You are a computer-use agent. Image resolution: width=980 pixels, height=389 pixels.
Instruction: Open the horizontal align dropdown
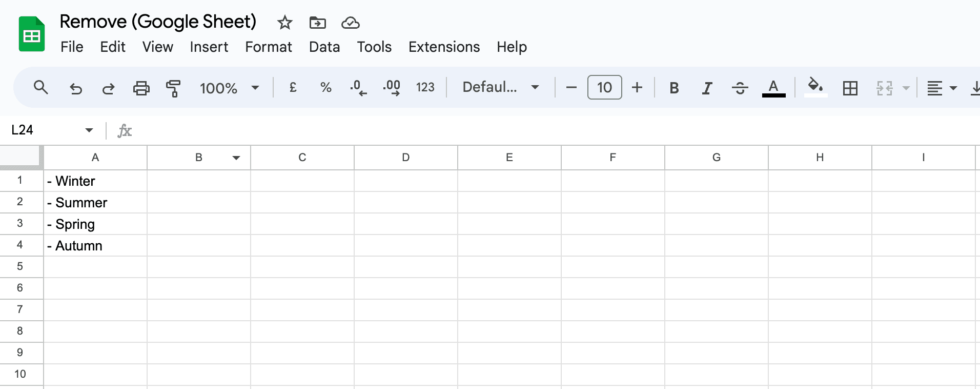click(952, 87)
